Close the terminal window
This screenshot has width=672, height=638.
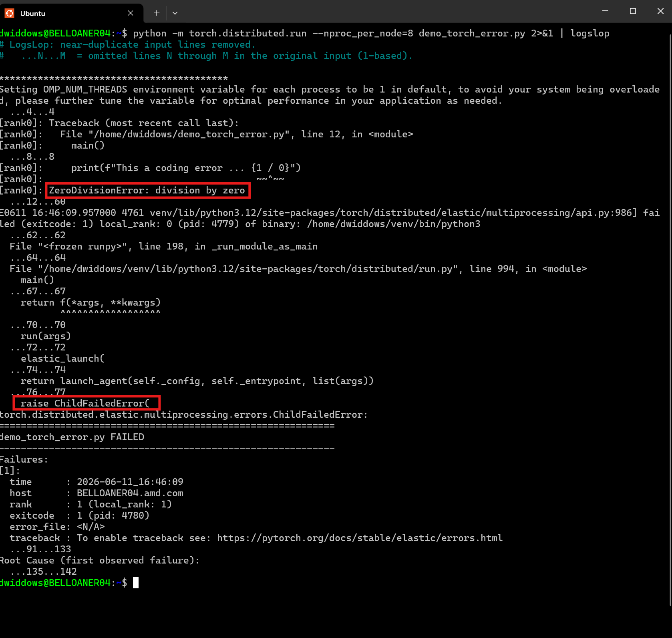[660, 11]
